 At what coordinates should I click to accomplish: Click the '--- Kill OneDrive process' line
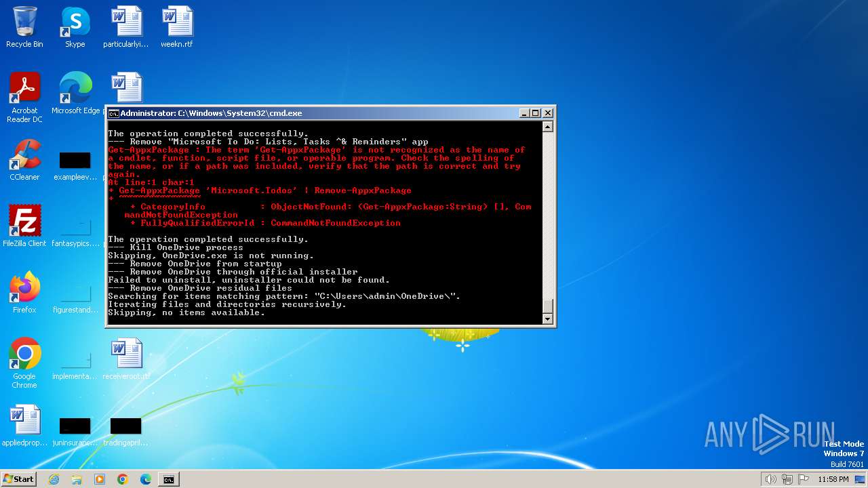point(176,247)
